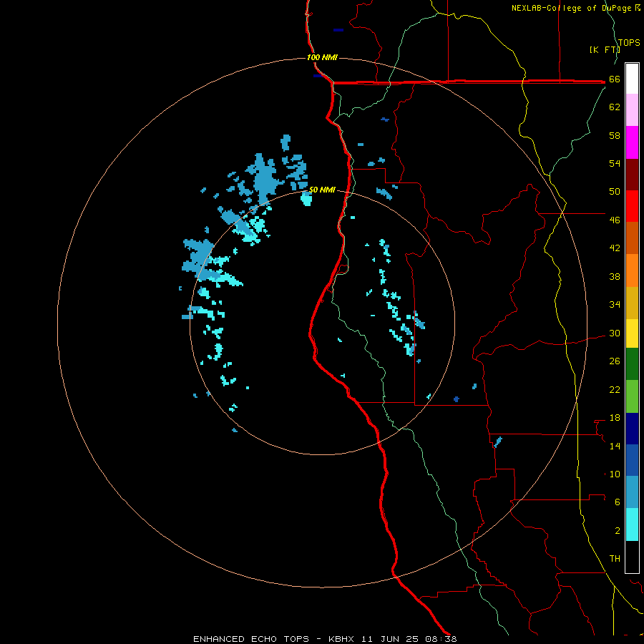The width and height of the screenshot is (644, 644).
Task: Click the legend value '58'
Action: (615, 135)
